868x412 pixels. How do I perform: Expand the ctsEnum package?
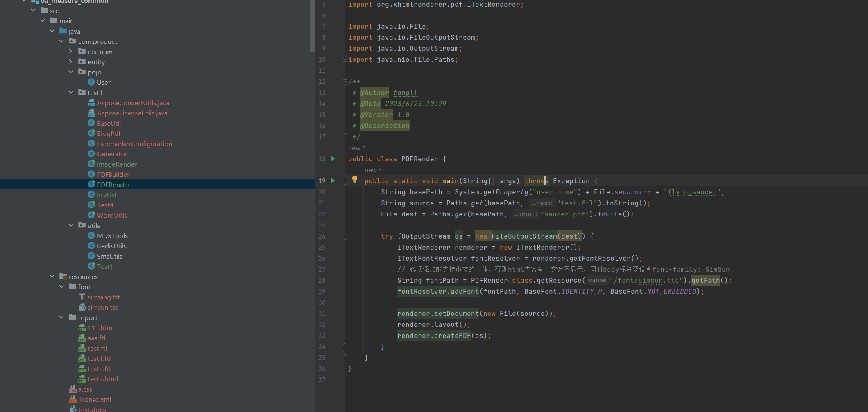coord(71,52)
